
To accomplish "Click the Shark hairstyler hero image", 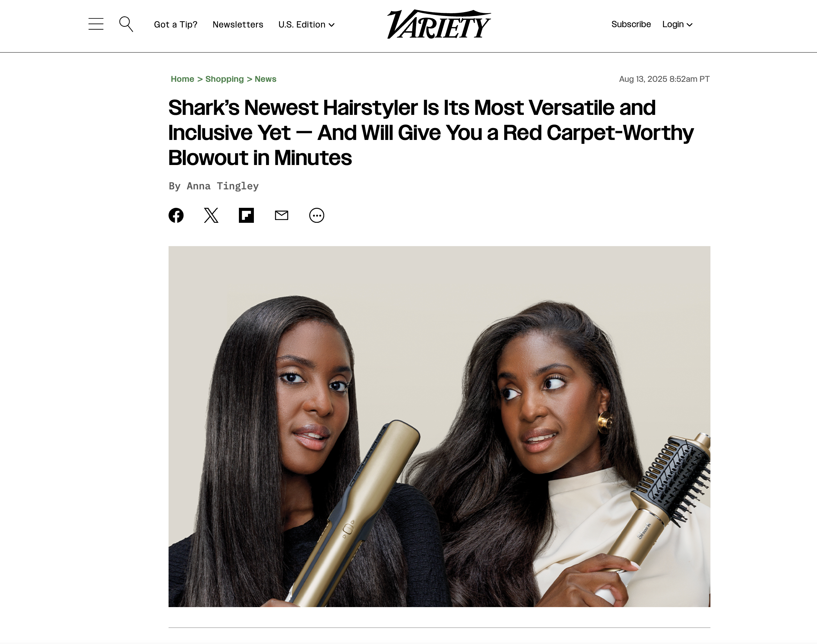I will pyautogui.click(x=439, y=426).
